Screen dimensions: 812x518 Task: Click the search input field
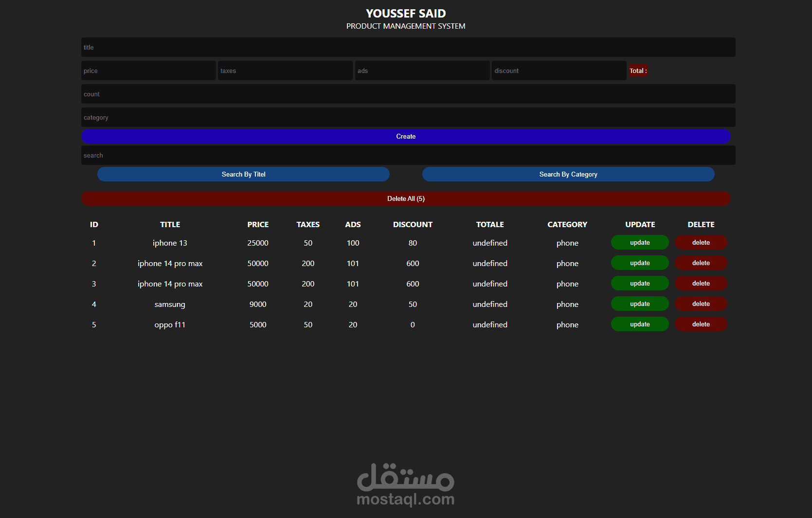pyautogui.click(x=406, y=155)
